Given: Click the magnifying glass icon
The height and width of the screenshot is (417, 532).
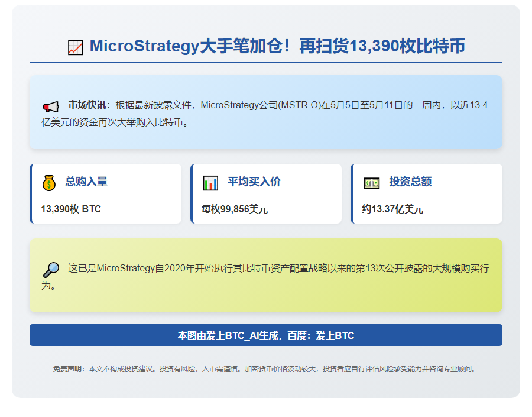Looking at the screenshot, I should tap(51, 270).
